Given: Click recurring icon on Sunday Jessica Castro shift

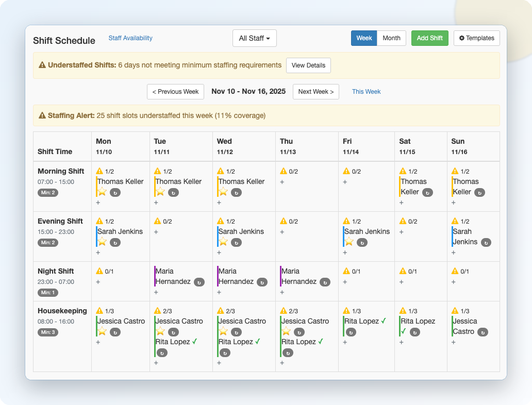Looking at the screenshot, I should click(x=483, y=332).
